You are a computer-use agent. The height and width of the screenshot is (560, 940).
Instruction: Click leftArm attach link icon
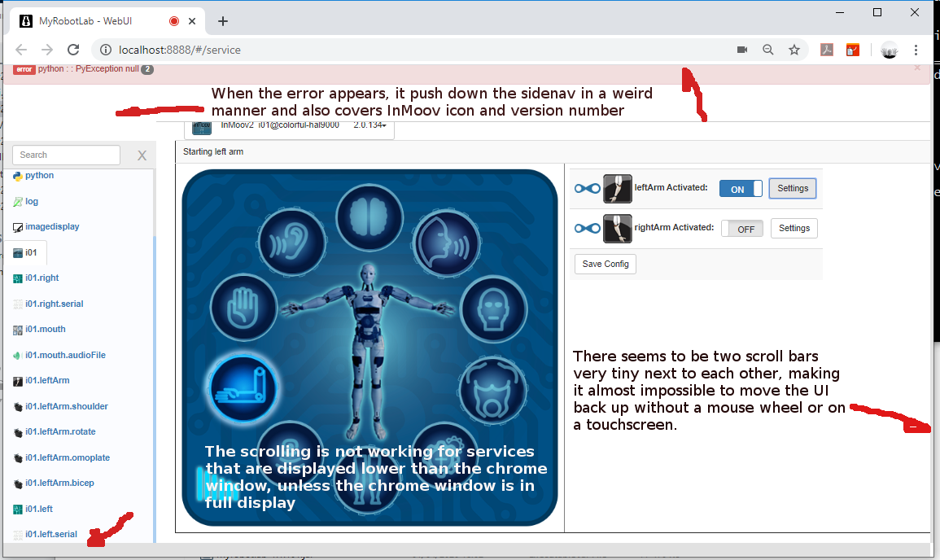tap(587, 189)
